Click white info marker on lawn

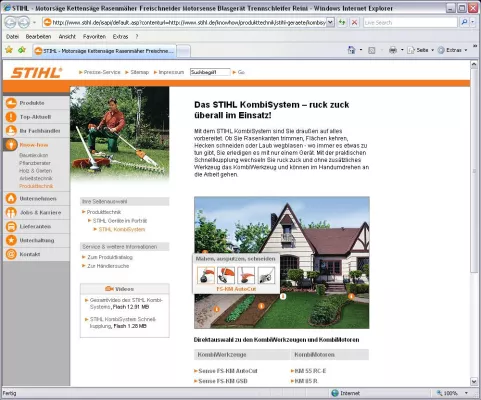283,296
